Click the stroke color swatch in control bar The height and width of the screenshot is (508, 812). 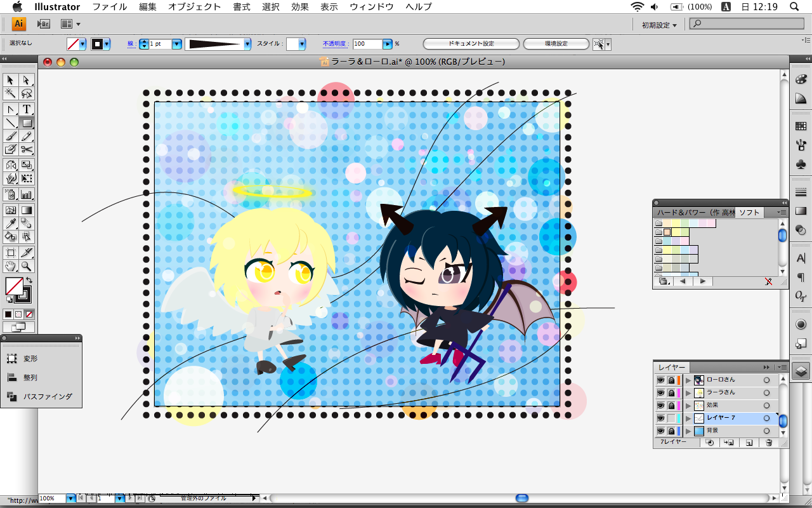[98, 44]
